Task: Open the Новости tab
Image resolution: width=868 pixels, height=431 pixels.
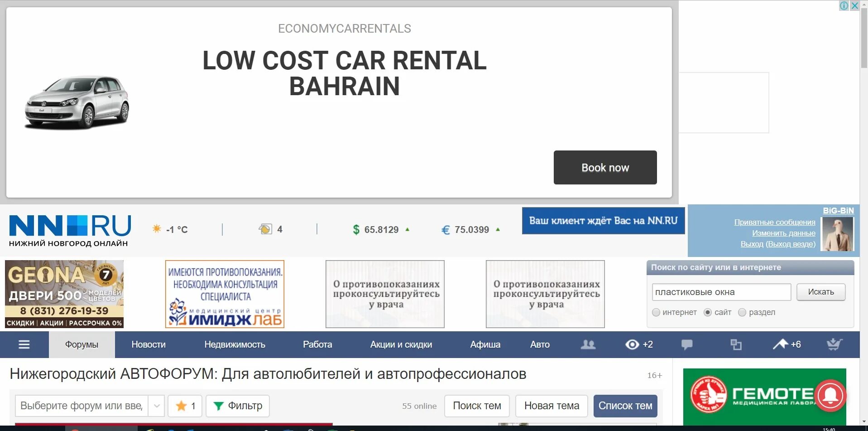Action: point(149,344)
